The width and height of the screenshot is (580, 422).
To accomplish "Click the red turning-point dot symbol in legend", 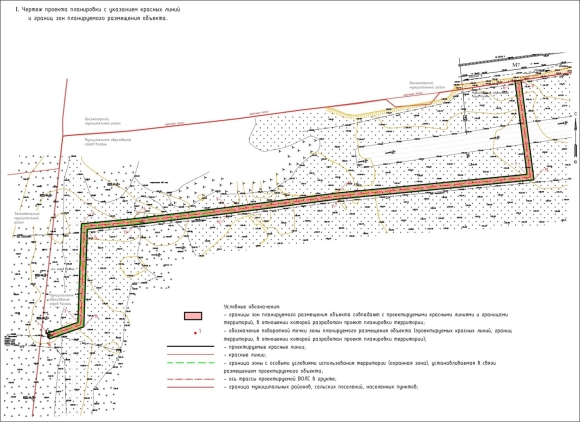I will tap(195, 333).
